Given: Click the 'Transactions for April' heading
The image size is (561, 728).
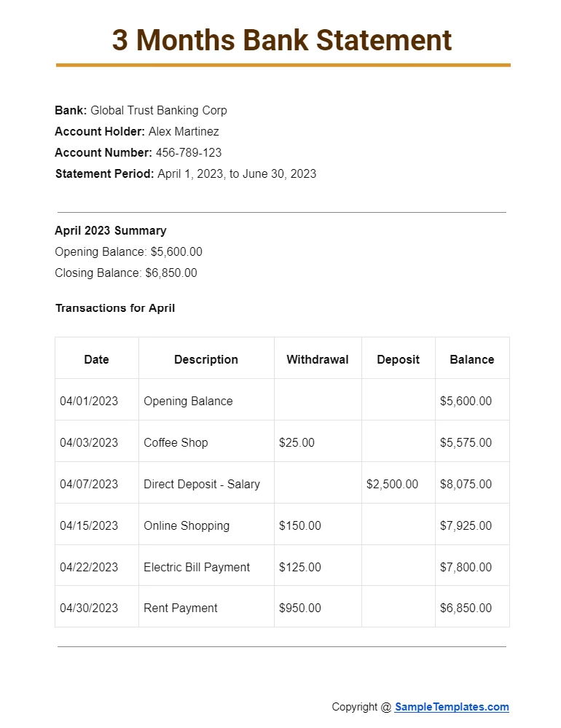Looking at the screenshot, I should [x=115, y=308].
